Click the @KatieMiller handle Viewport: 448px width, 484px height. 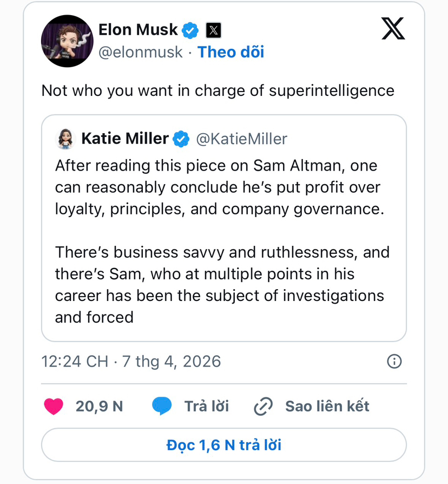click(x=241, y=139)
